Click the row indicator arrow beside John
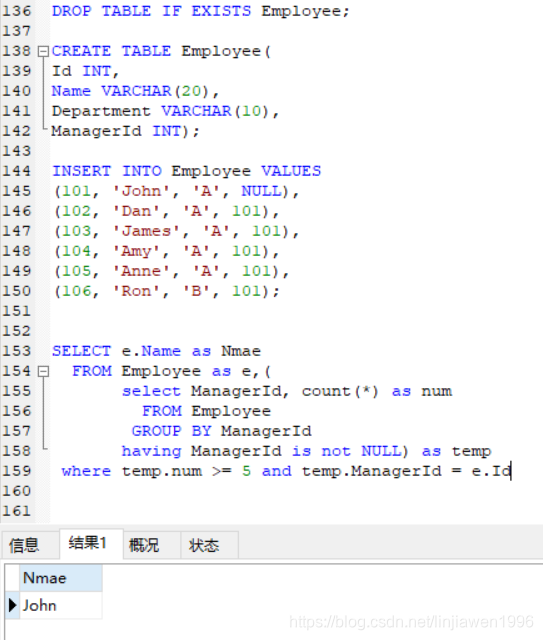This screenshot has height=640, width=543. [x=12, y=605]
